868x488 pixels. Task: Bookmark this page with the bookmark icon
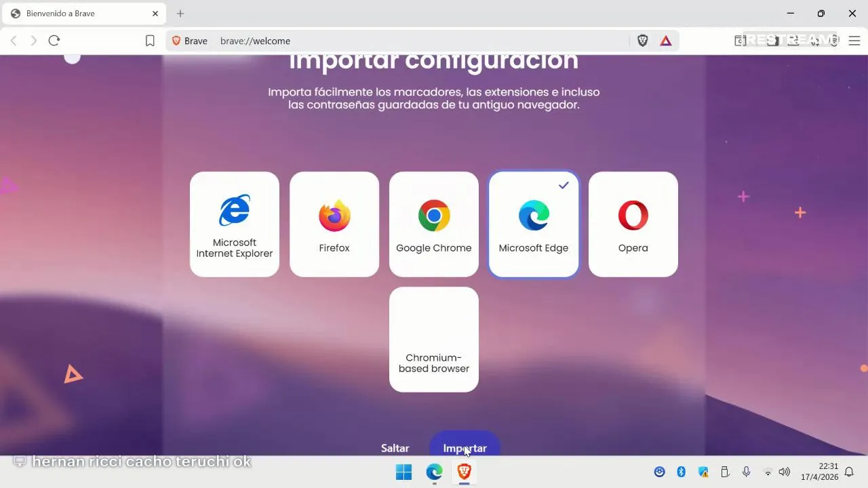tap(150, 41)
